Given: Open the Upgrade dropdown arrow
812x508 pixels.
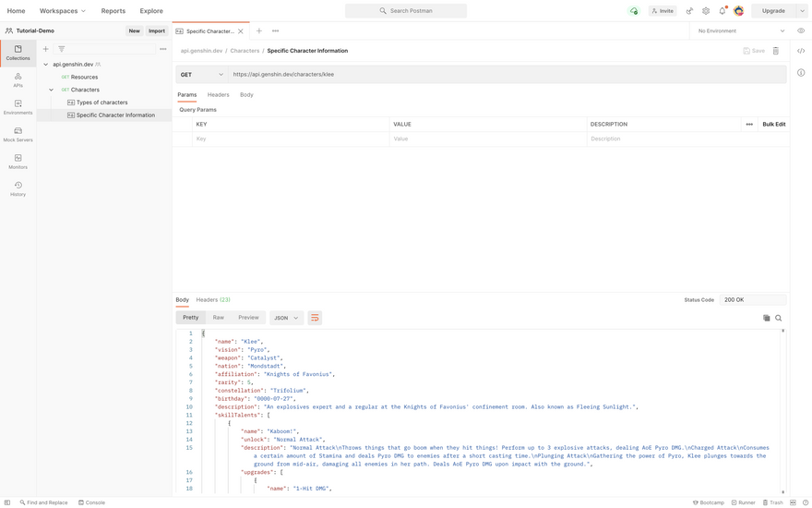Looking at the screenshot, I should tap(802, 11).
